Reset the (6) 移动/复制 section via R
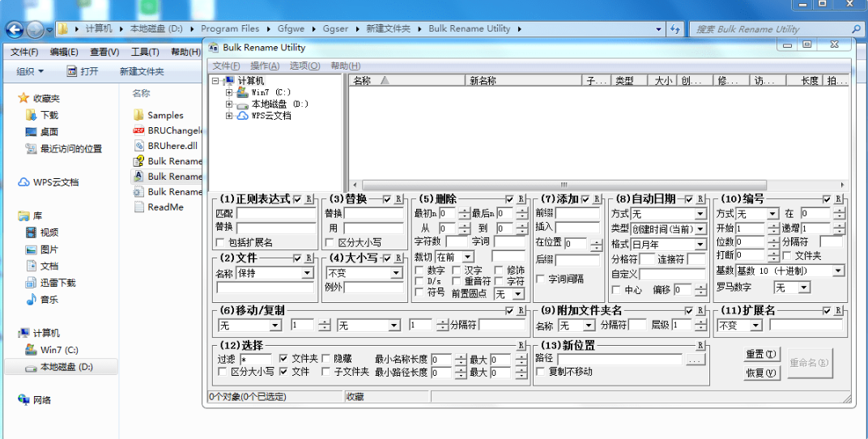Image resolution: width=868 pixels, height=439 pixels. (521, 311)
